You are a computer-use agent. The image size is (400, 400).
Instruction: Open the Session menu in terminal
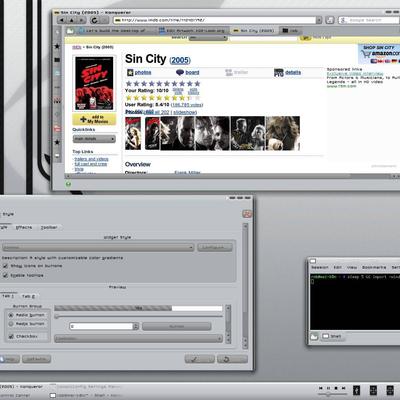[320, 267]
